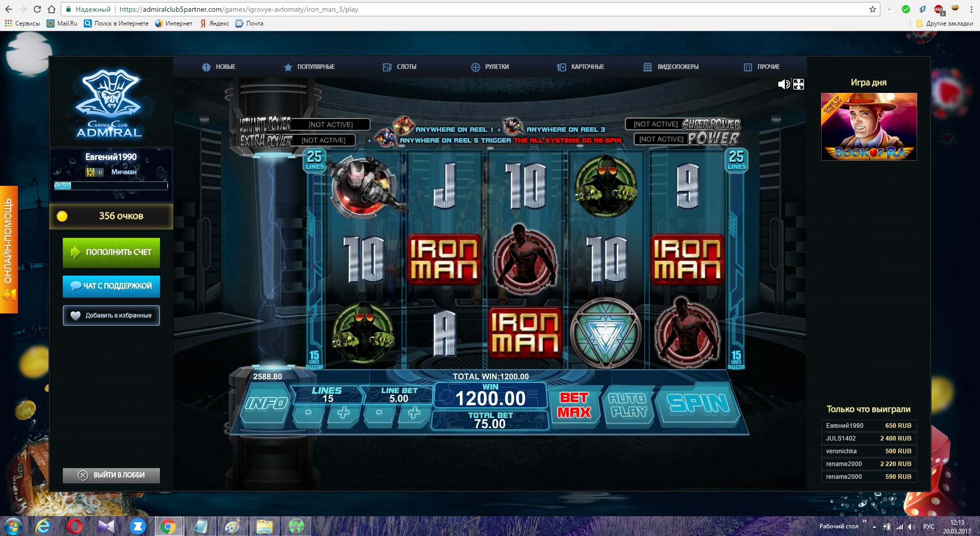Open the Почта bookmark
This screenshot has height=536, width=980.
point(249,23)
